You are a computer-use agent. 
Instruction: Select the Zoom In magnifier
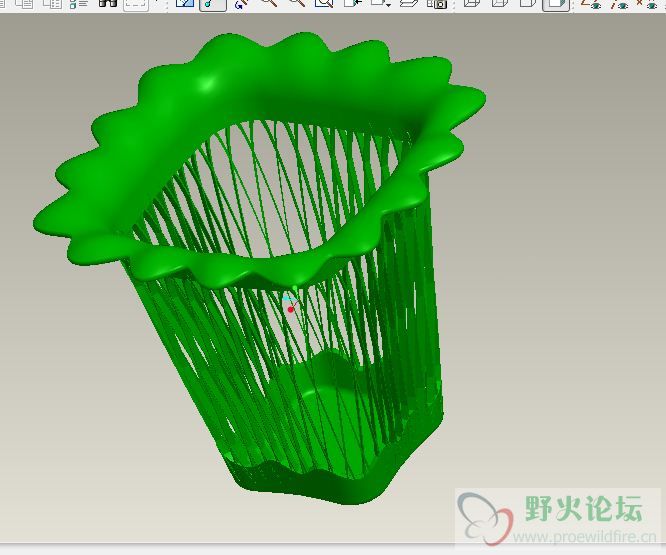coord(269,3)
